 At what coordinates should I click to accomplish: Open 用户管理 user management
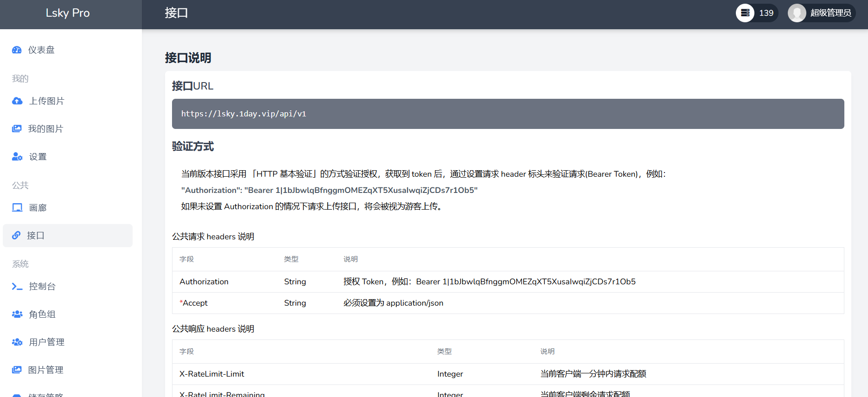[68, 342]
